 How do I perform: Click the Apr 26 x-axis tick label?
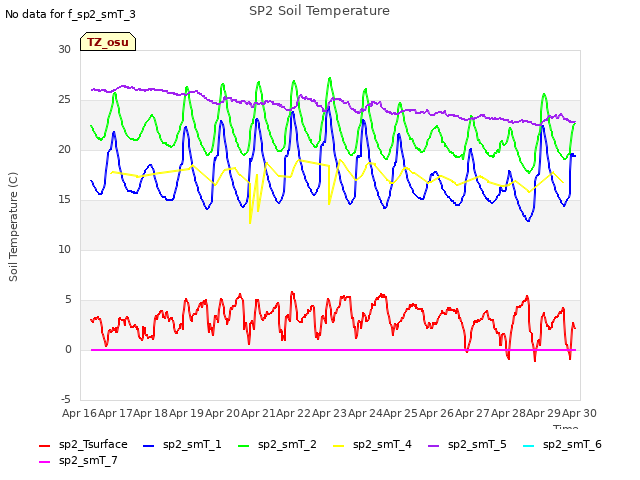click(x=436, y=413)
